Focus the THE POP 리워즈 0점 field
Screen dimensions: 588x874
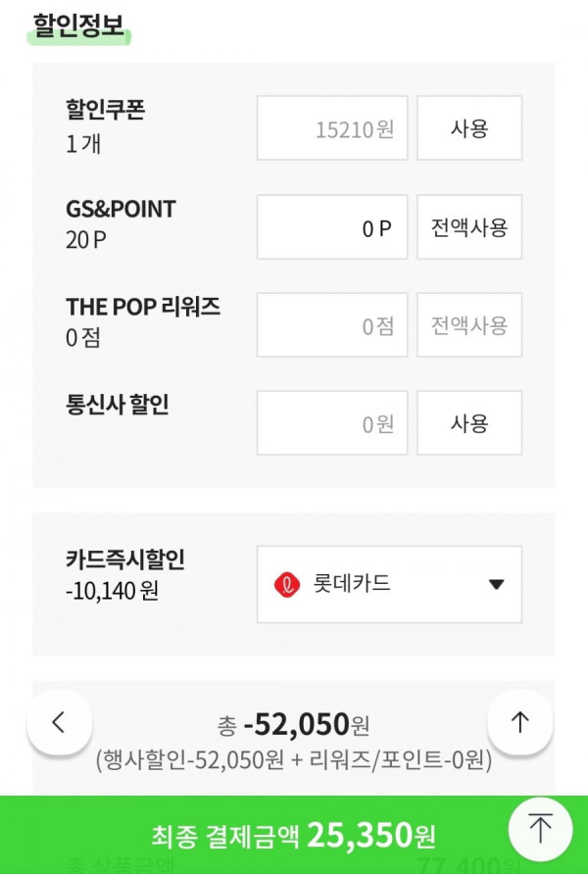(332, 325)
